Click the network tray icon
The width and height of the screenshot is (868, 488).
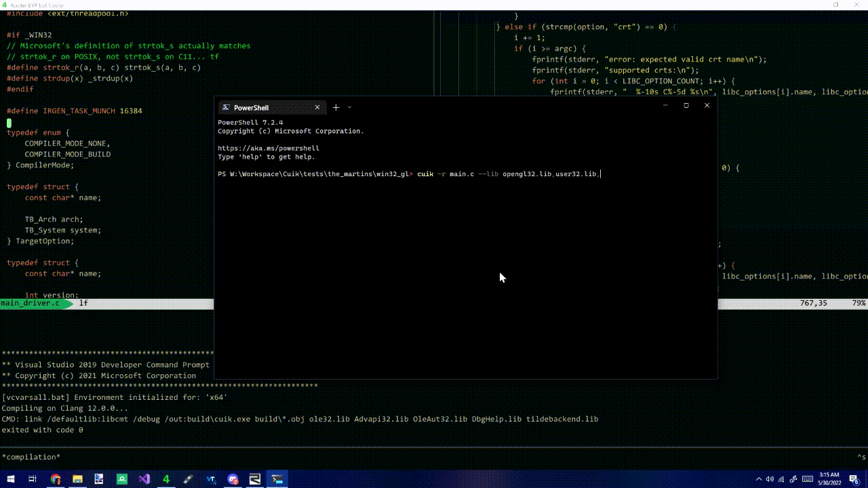pos(781,479)
